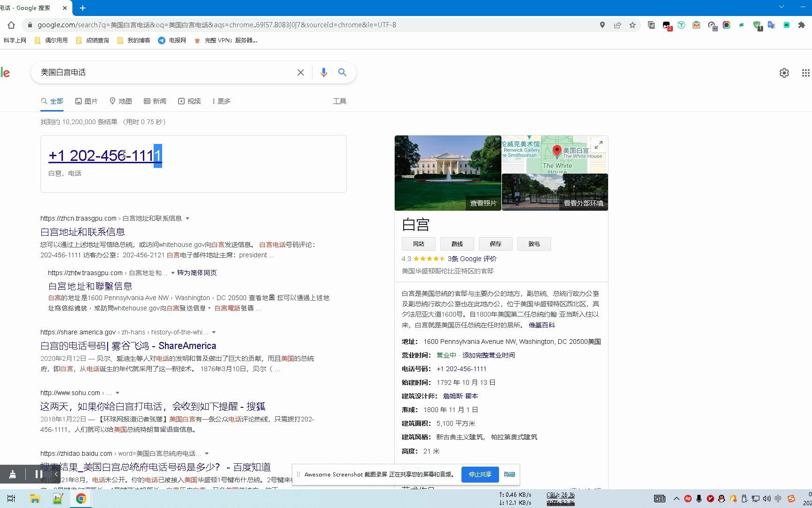This screenshot has width=812, height=508.
Task: Bookmark this page with the star icon
Action: (632, 25)
